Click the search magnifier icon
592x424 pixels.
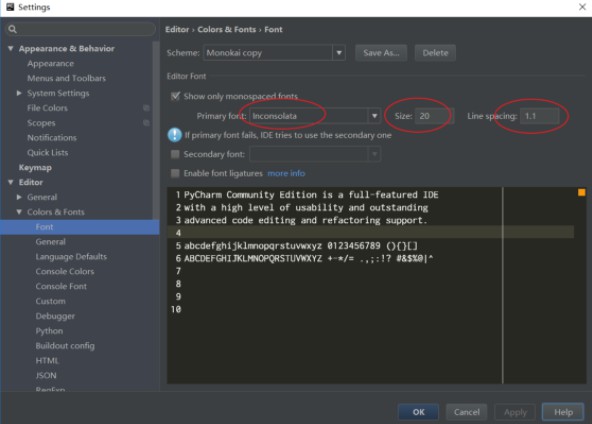tap(12, 29)
